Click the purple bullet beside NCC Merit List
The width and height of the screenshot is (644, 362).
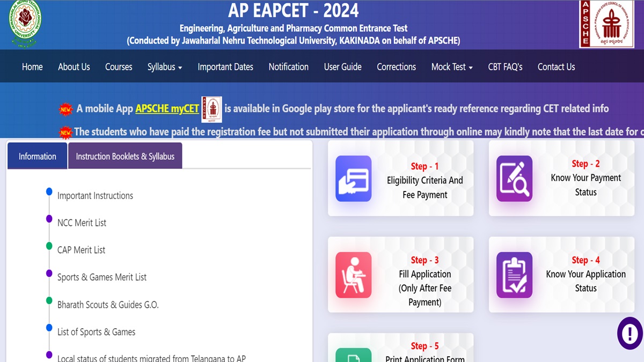[x=49, y=219]
